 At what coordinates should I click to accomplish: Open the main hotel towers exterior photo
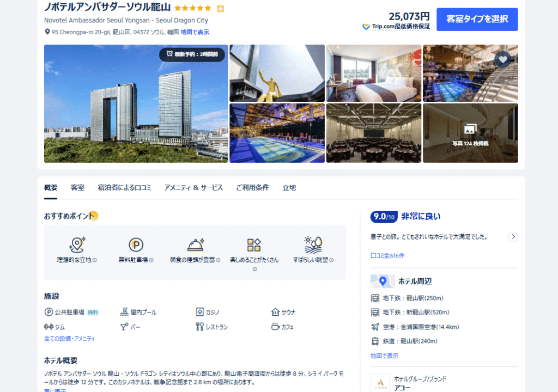point(136,103)
